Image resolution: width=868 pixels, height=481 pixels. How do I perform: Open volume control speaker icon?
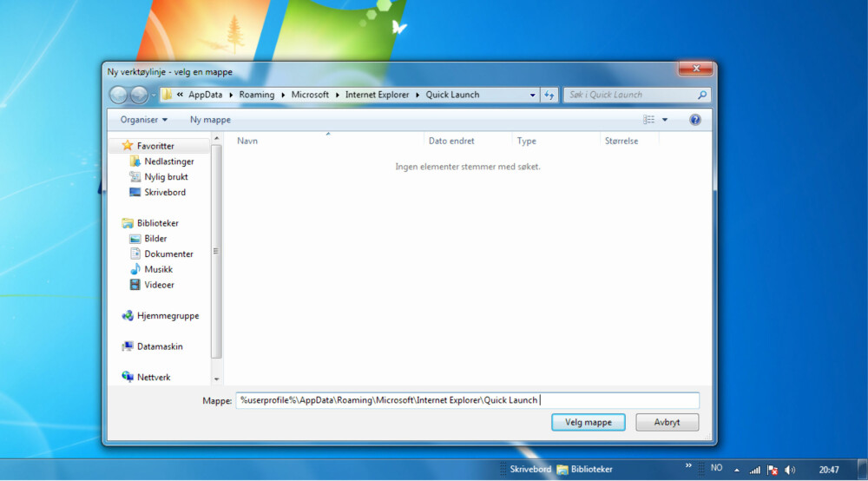789,470
